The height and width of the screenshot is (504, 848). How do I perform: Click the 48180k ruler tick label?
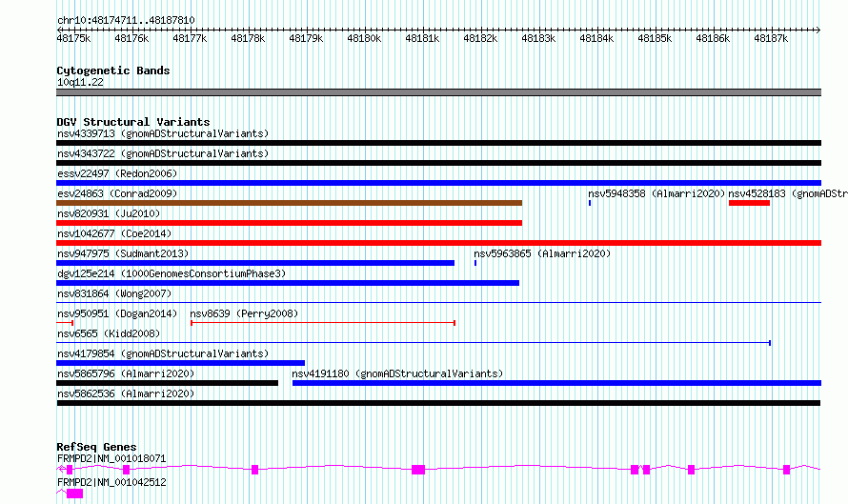tap(364, 39)
